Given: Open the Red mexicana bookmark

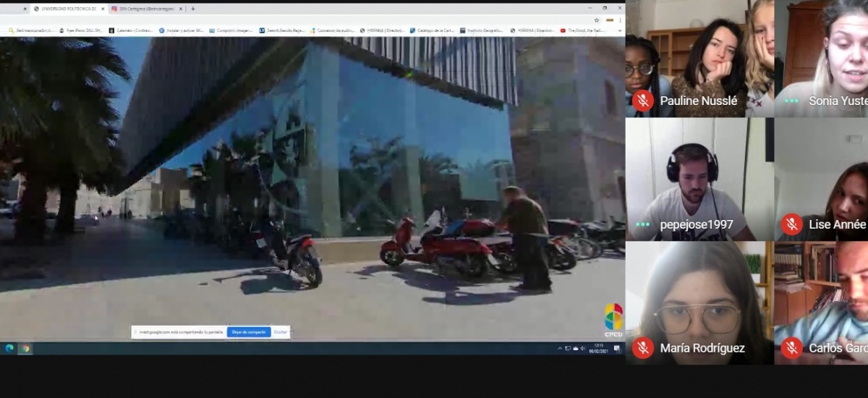Looking at the screenshot, I should (30, 30).
